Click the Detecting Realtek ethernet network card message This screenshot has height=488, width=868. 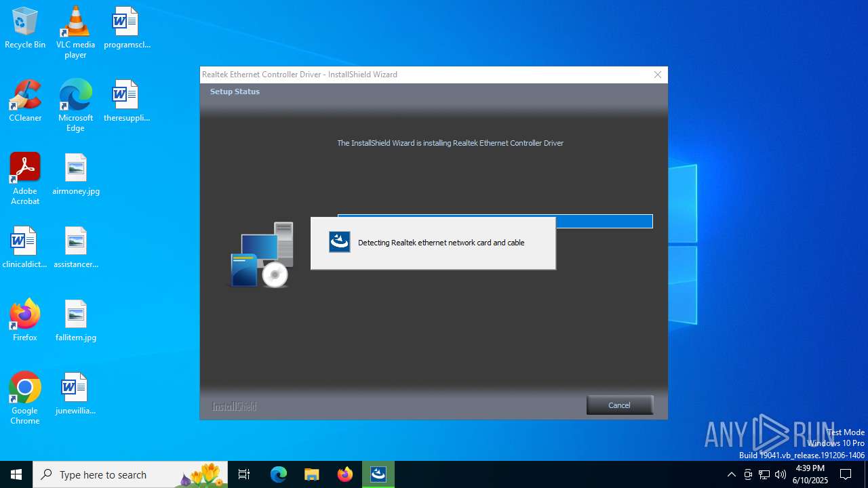(x=441, y=243)
